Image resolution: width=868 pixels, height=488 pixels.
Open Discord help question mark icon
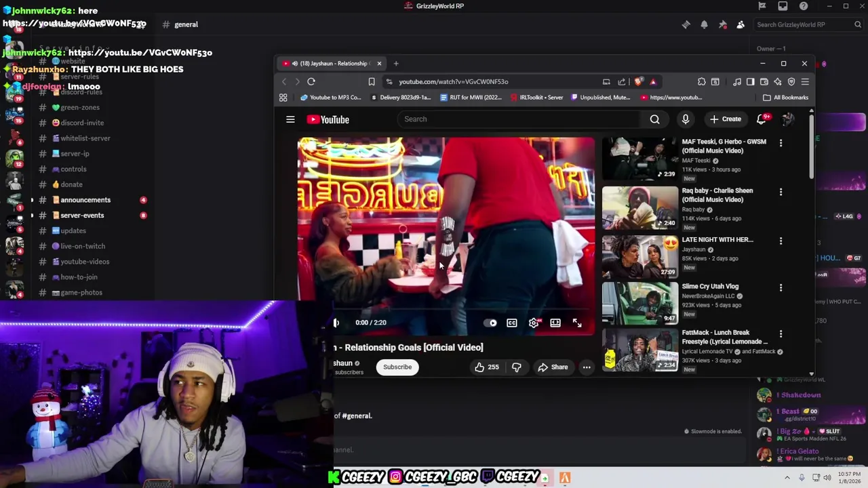(x=804, y=6)
